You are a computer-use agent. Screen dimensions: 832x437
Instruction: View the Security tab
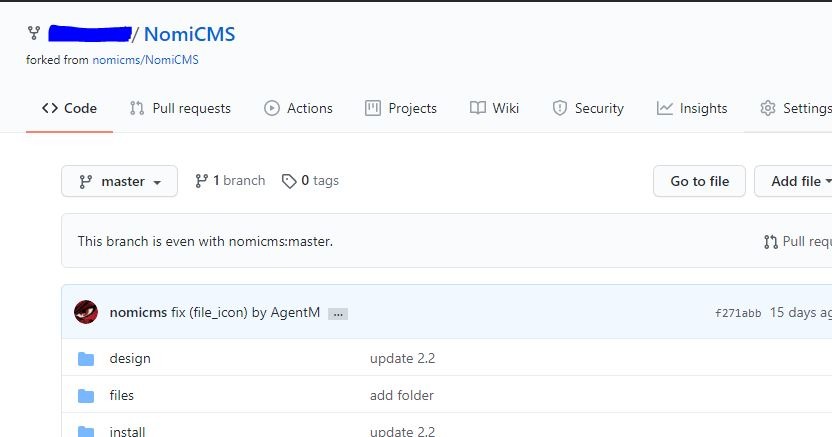(588, 108)
